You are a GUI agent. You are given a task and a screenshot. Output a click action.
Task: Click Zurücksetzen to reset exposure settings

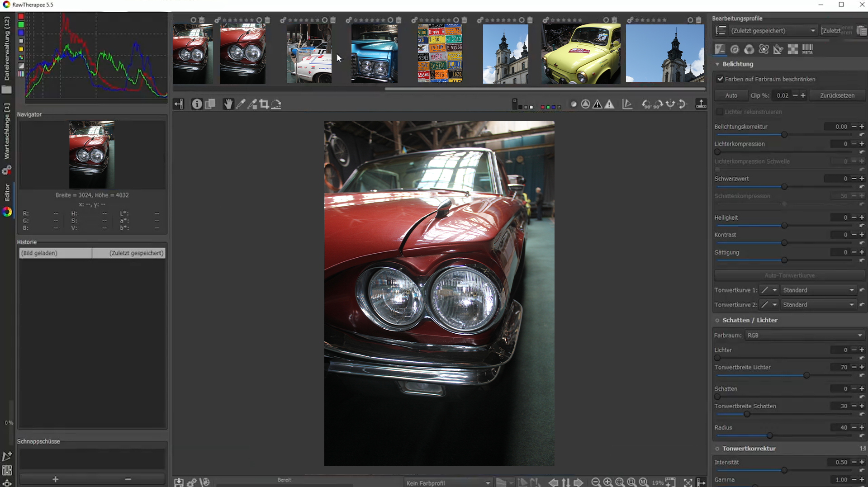tap(837, 95)
